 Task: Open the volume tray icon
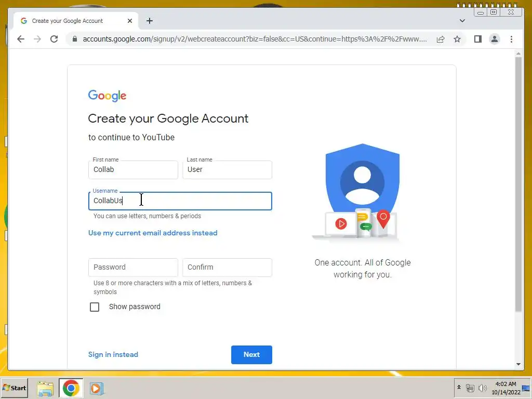(x=482, y=388)
